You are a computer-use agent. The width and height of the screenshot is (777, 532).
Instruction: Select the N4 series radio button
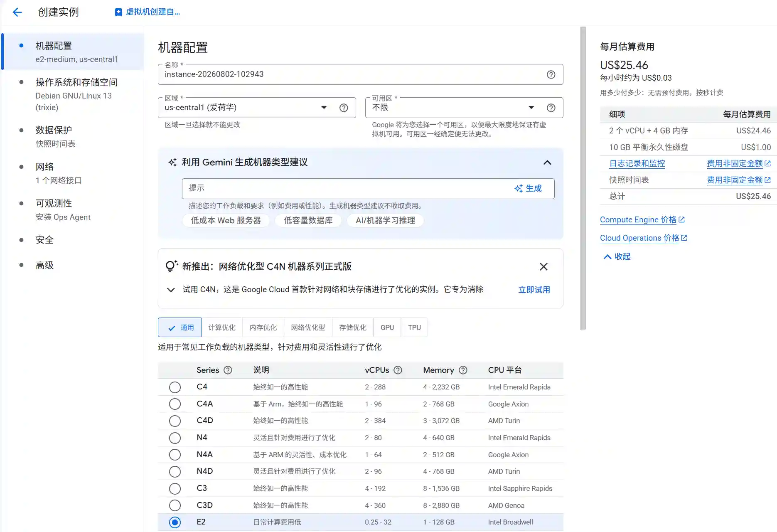tap(175, 438)
